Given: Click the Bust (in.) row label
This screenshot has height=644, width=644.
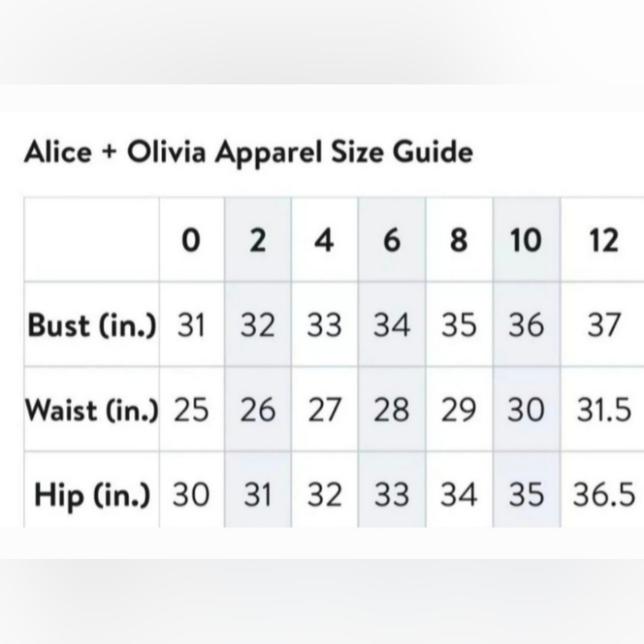Looking at the screenshot, I should pos(92,326).
